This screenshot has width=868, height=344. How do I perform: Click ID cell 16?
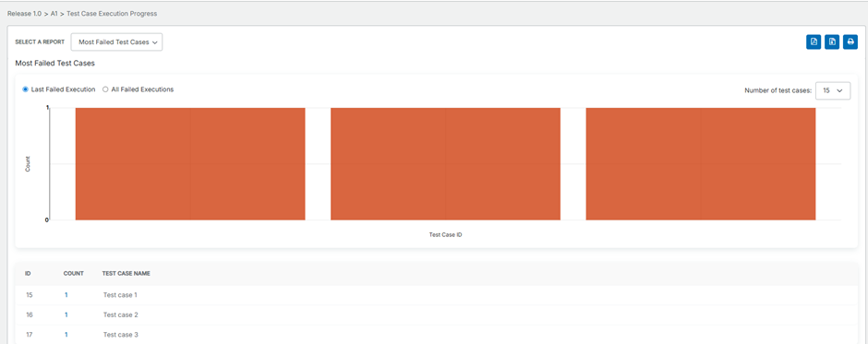(x=30, y=314)
